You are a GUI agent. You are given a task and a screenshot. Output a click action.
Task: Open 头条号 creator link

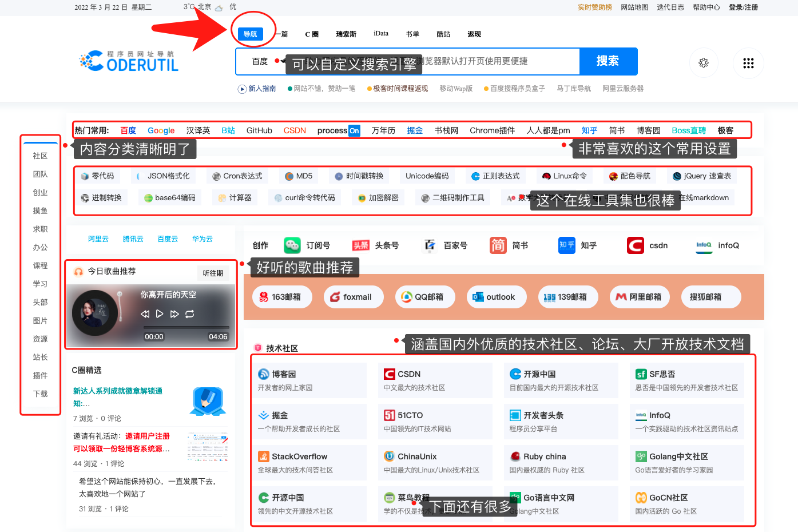click(376, 245)
